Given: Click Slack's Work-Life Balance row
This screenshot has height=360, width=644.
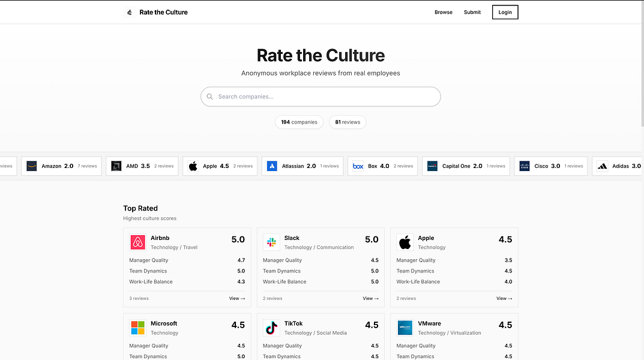Looking at the screenshot, I should [x=320, y=281].
